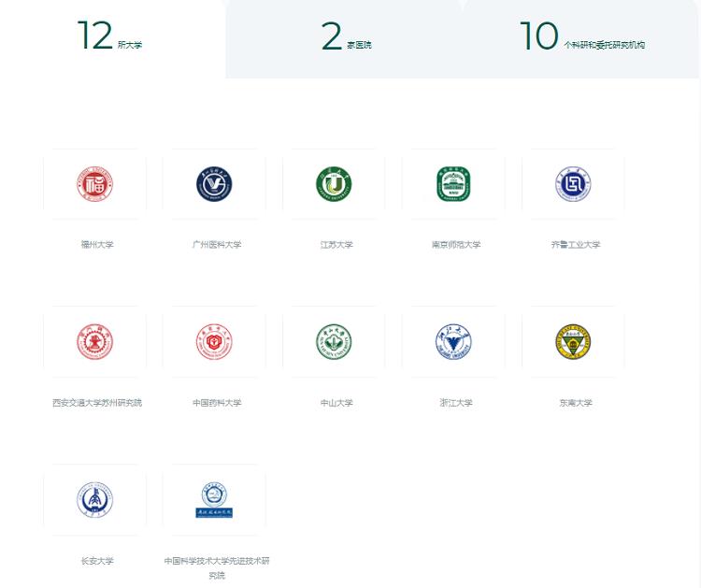Screen dimensions: 701x588
Task: Click the 广州医科大学 navy logo
Action: coord(214,184)
